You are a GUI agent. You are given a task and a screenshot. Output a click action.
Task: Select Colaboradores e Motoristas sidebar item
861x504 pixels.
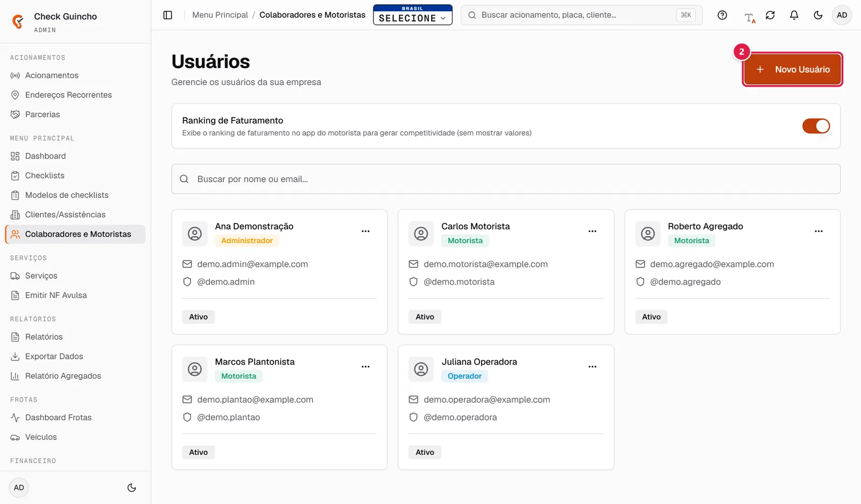75,235
